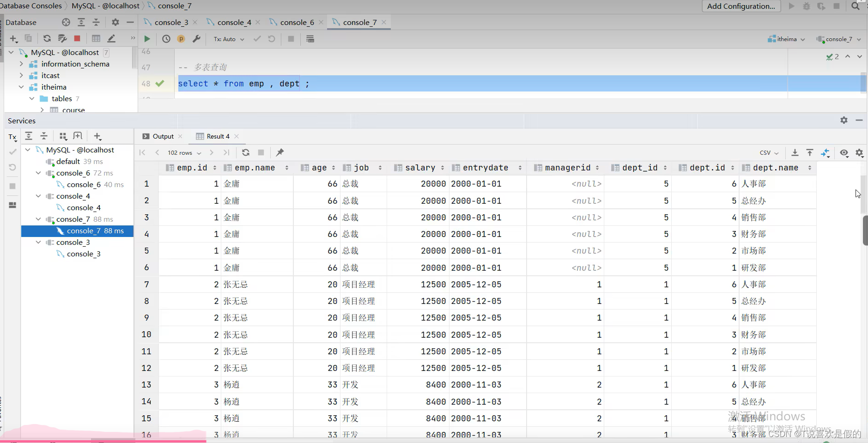Collapse itheima schema node
The image size is (868, 443).
pos(21,87)
